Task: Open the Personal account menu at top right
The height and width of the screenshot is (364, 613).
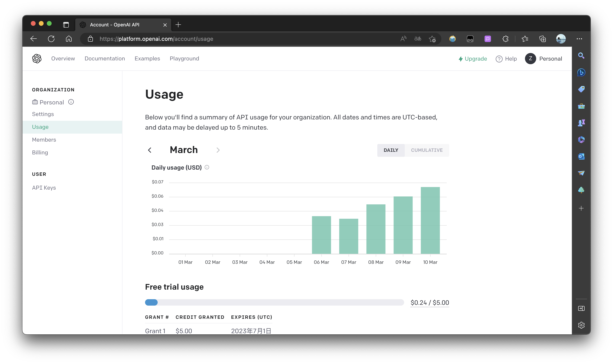Action: click(x=543, y=59)
